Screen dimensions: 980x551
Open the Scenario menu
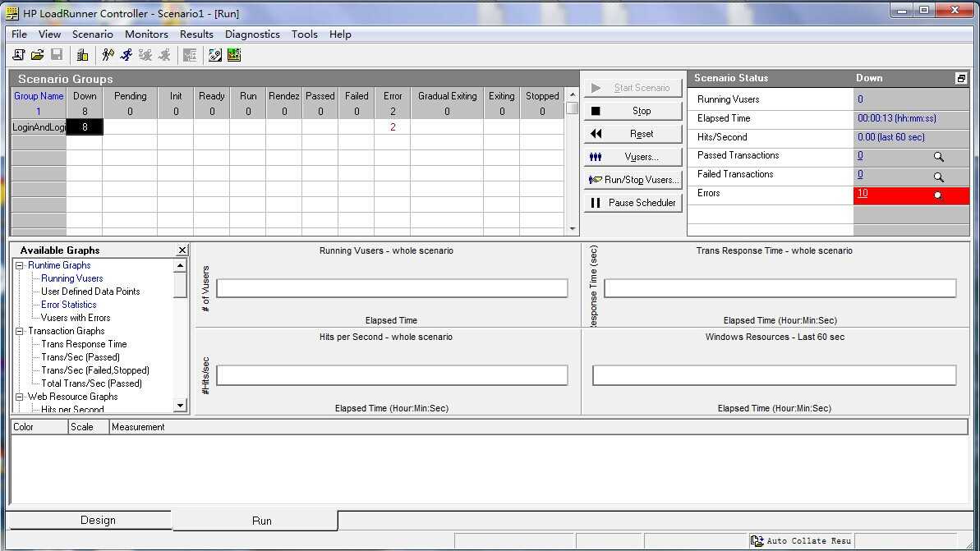pos(93,34)
